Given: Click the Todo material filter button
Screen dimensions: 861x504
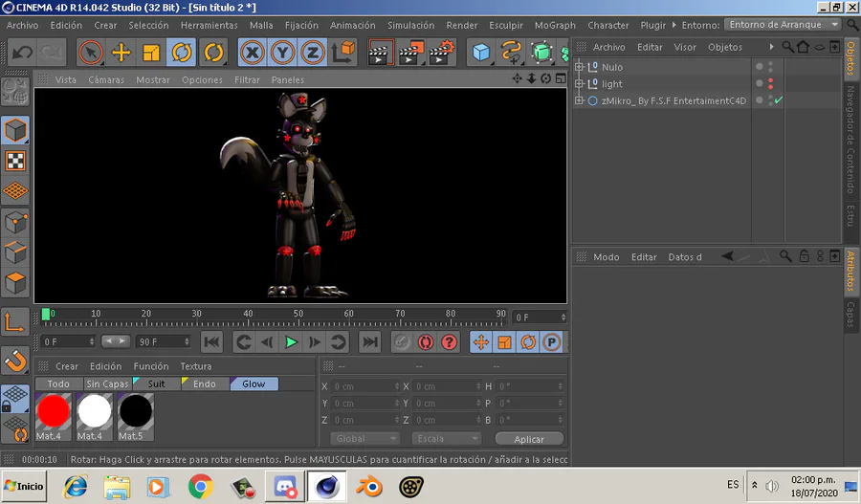Looking at the screenshot, I should tap(58, 383).
